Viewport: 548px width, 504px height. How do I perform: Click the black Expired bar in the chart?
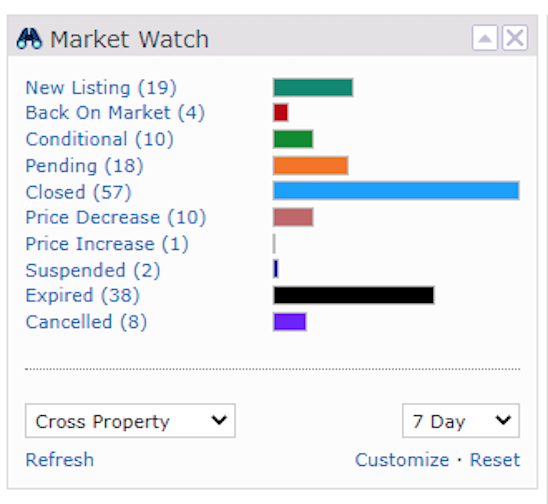click(x=354, y=295)
